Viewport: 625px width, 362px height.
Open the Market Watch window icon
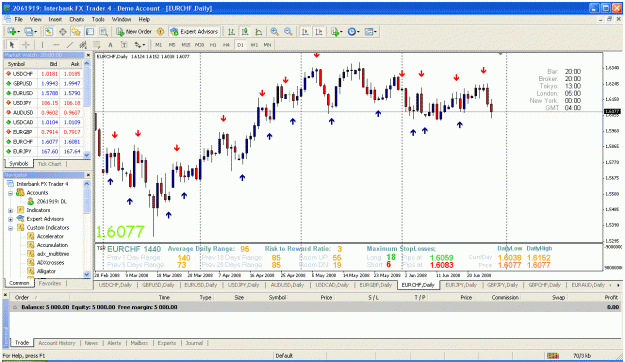pos(49,31)
